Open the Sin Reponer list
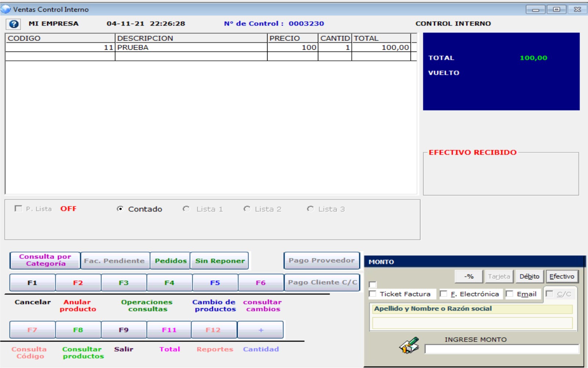 click(219, 261)
